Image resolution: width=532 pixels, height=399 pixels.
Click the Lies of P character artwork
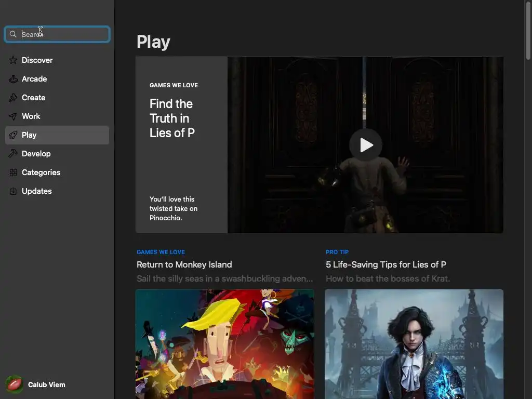(x=414, y=344)
